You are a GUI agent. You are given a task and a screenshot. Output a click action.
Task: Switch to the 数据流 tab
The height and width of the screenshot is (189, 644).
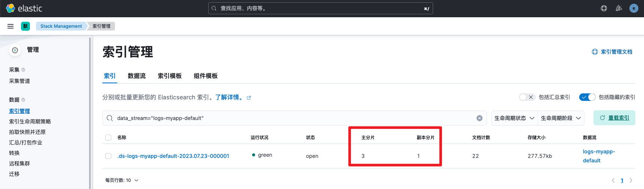click(137, 76)
